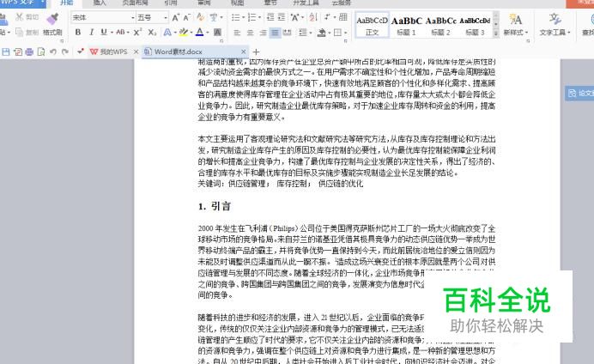594x364 pixels.
Task: Expand the line spacing dropdown
Action: pos(310,33)
